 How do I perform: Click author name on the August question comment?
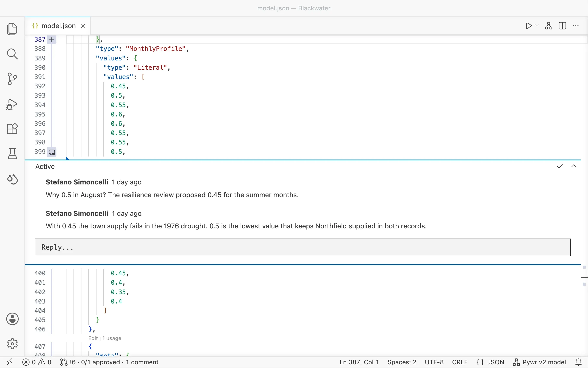[77, 182]
